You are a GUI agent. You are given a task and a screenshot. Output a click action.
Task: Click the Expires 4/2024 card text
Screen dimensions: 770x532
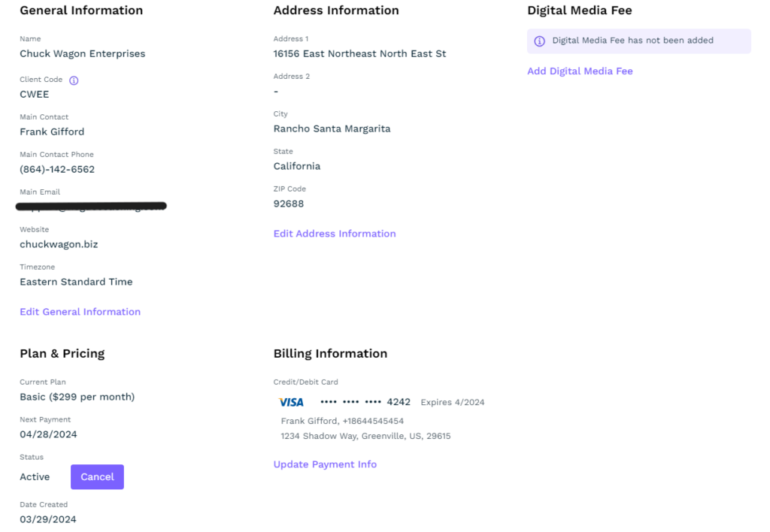click(452, 403)
